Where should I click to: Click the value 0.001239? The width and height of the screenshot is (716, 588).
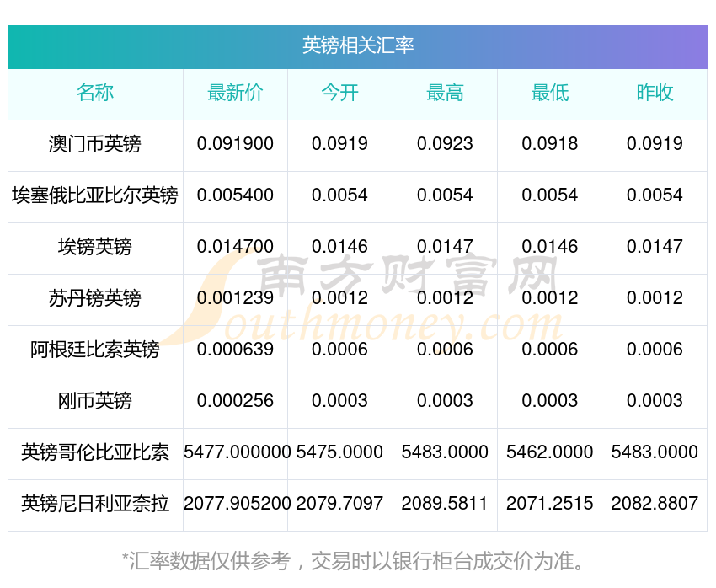[x=235, y=298]
